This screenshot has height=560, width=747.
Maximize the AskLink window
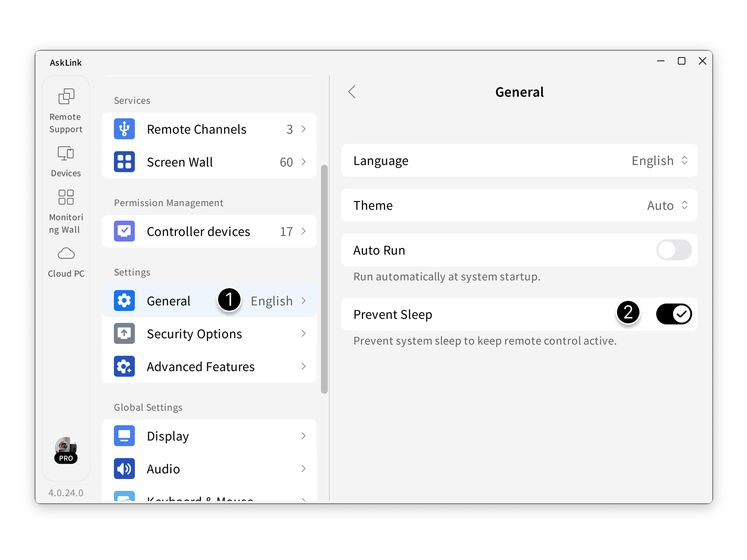click(681, 61)
